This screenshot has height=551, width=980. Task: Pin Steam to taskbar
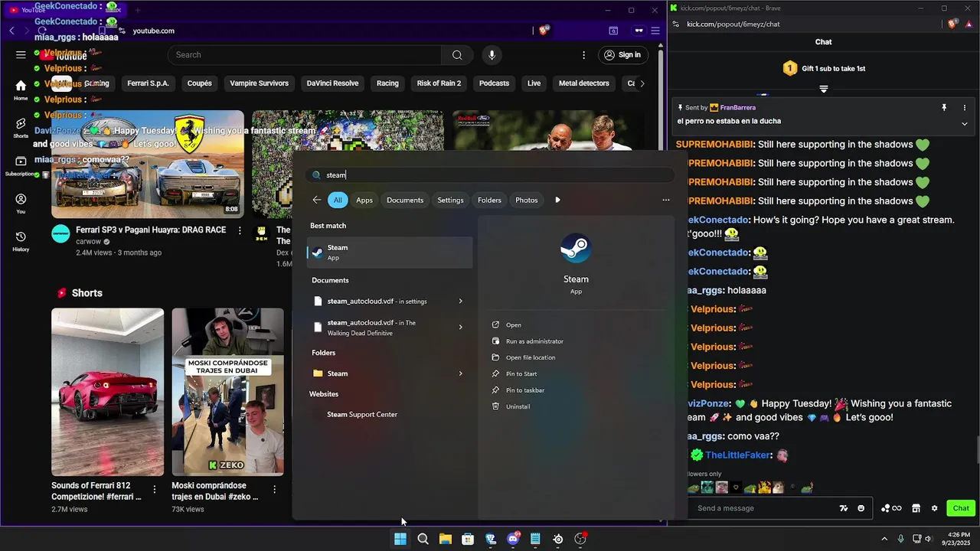(525, 390)
